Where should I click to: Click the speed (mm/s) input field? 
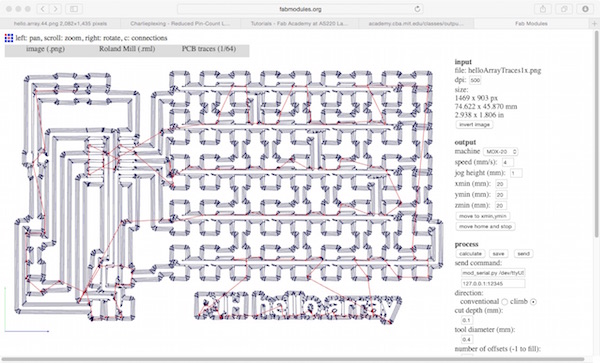pyautogui.click(x=507, y=162)
